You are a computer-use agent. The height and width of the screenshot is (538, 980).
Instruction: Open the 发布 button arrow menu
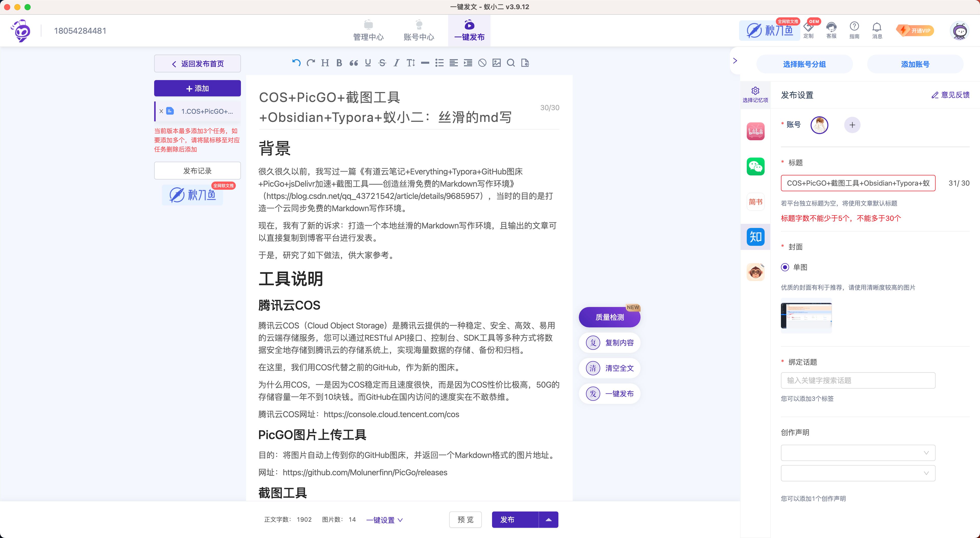coord(549,520)
